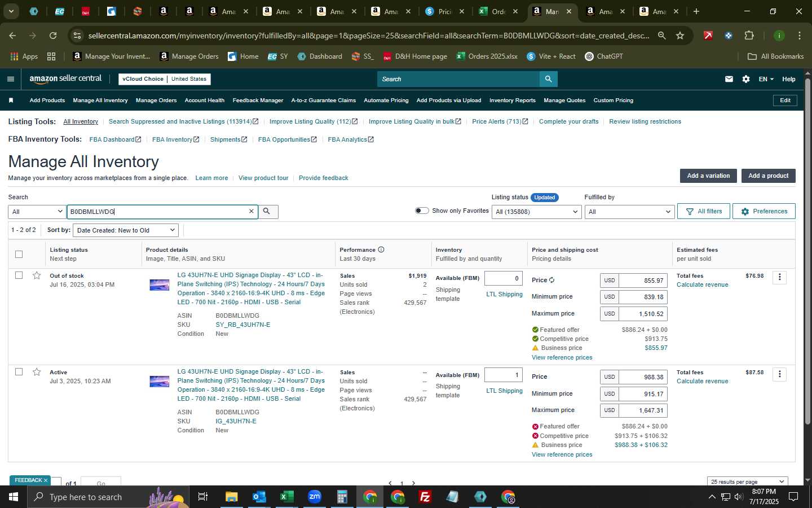Click the maximum price field 1,647.31
The image size is (812, 508).
643,410
